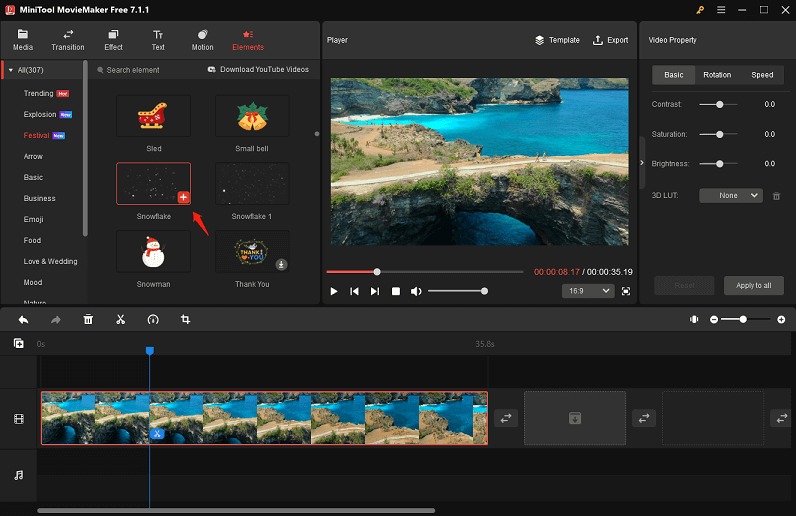Download the Thank You element

coord(281,265)
